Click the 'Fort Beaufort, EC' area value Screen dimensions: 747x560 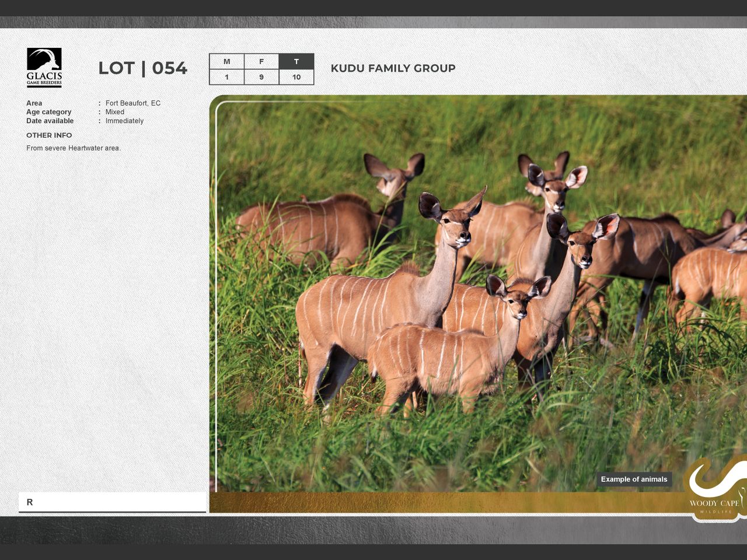[132, 103]
